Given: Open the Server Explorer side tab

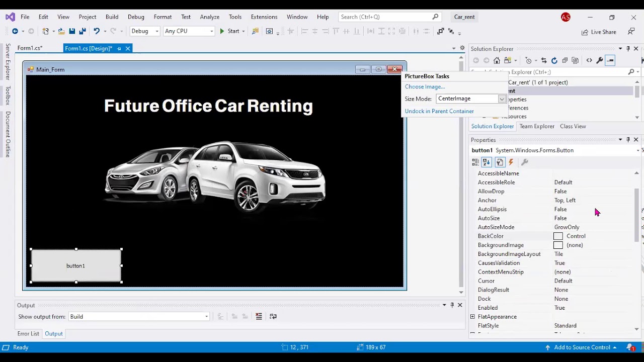Looking at the screenshot, I should [8, 62].
